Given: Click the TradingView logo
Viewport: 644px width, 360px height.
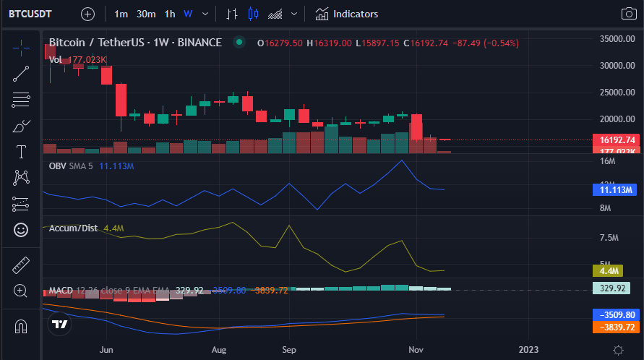Looking at the screenshot, I should tap(59, 325).
